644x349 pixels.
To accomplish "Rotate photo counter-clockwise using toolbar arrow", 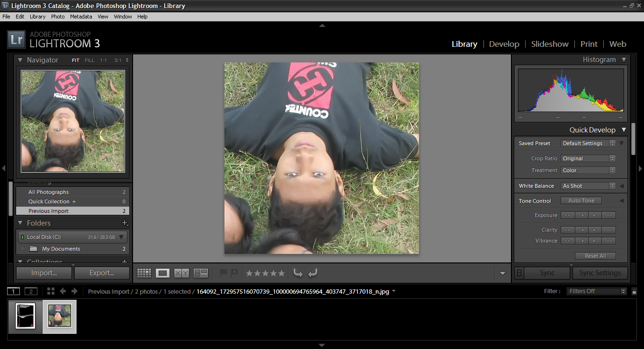I will pyautogui.click(x=298, y=273).
